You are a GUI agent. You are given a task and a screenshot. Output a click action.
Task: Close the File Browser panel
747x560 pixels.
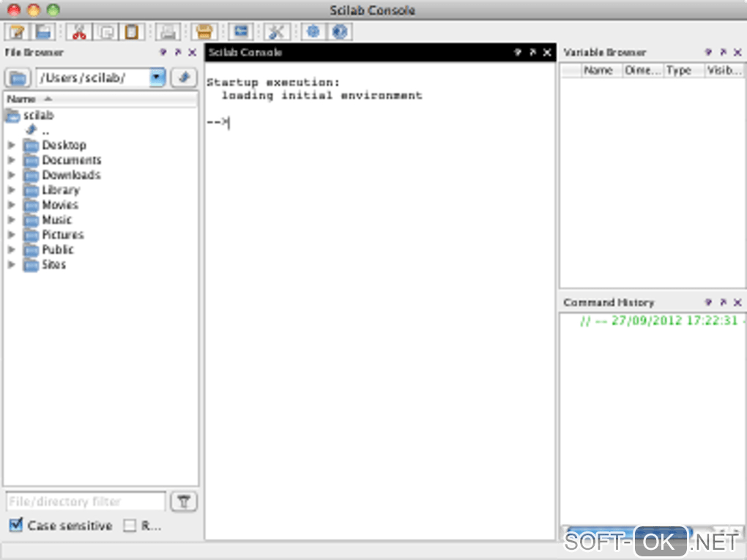tap(192, 52)
